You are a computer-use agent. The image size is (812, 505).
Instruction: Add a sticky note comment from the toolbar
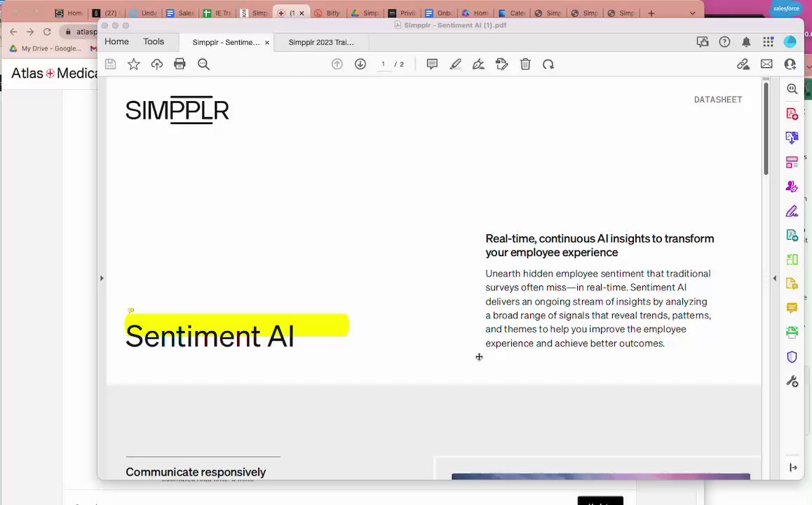click(x=432, y=65)
